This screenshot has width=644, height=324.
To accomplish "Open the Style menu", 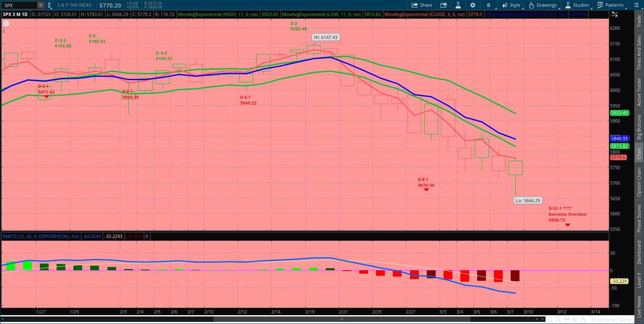I will [511, 5].
